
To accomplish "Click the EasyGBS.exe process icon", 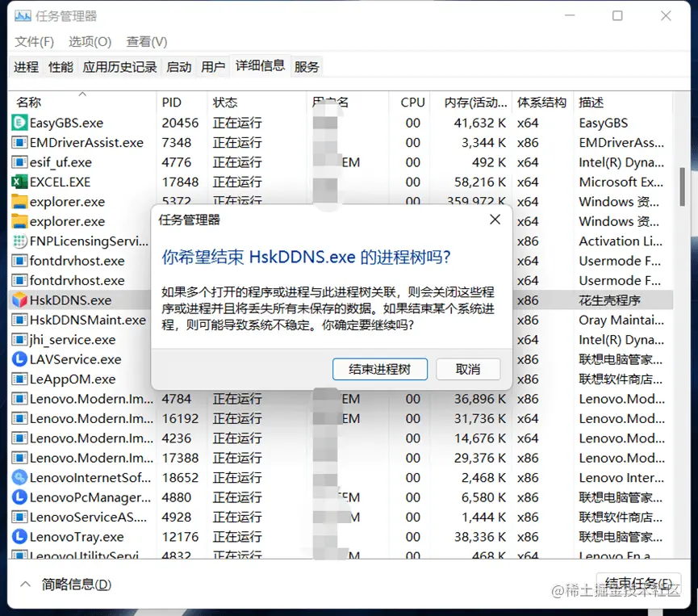I will [19, 123].
